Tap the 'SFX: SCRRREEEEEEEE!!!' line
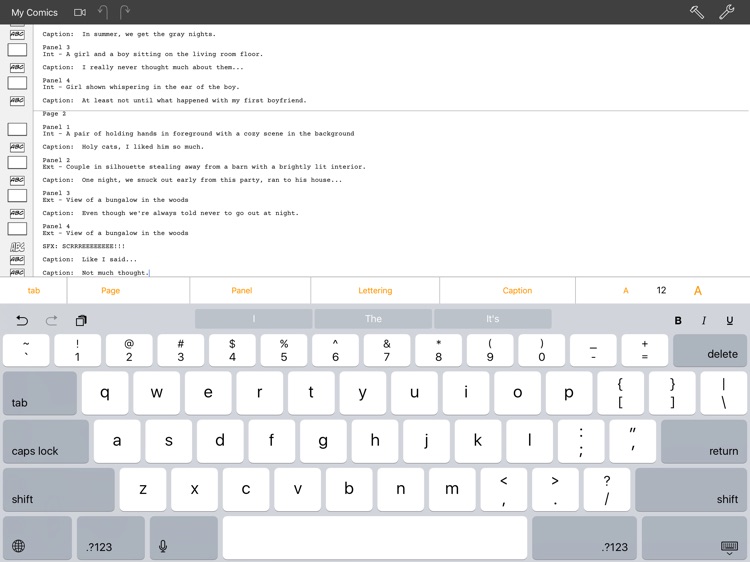 (84, 246)
